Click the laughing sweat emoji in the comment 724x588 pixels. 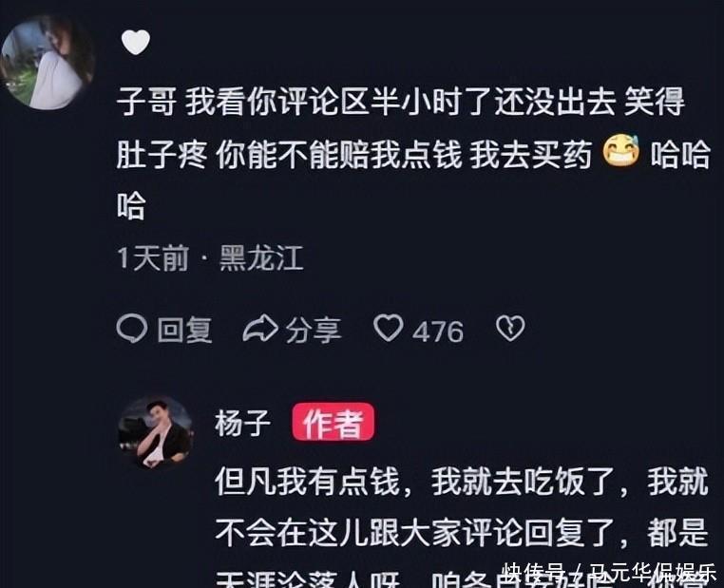[x=621, y=150]
